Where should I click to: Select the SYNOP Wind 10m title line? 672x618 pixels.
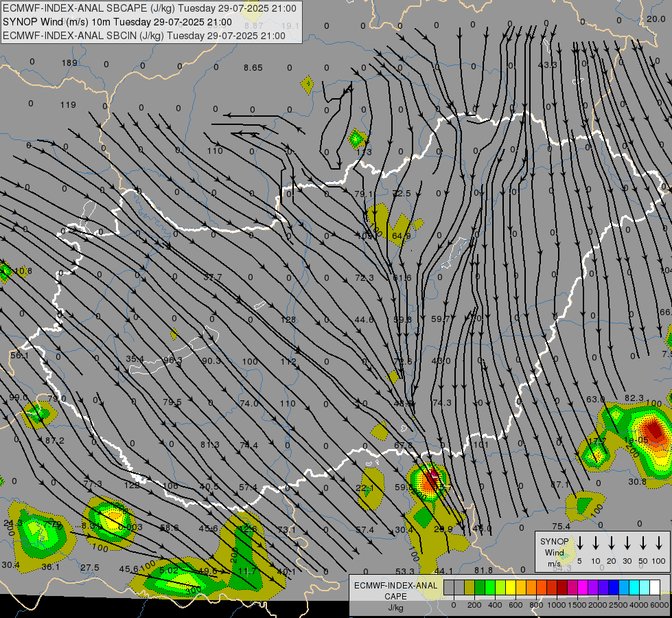[117, 22]
